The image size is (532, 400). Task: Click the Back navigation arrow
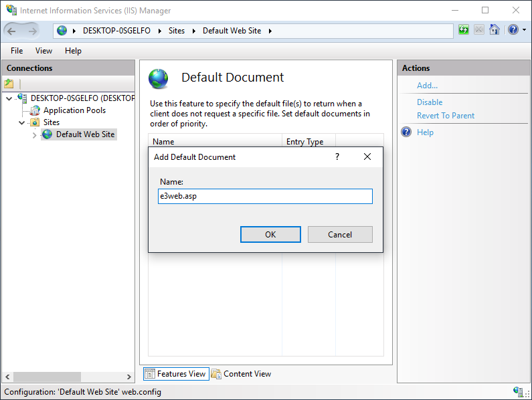tap(13, 31)
